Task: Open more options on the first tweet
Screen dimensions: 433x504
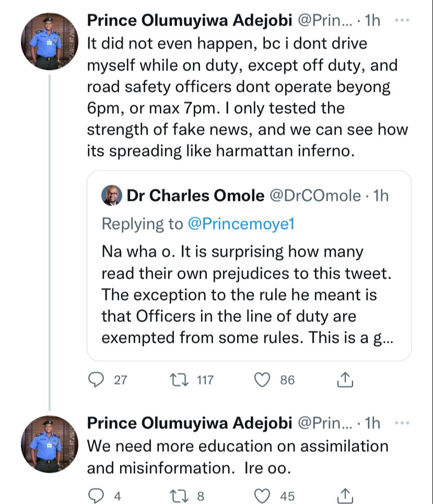Action: click(x=401, y=20)
